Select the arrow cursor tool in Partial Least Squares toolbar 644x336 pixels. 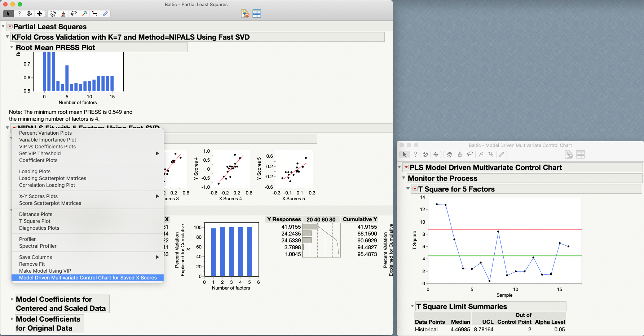point(8,14)
